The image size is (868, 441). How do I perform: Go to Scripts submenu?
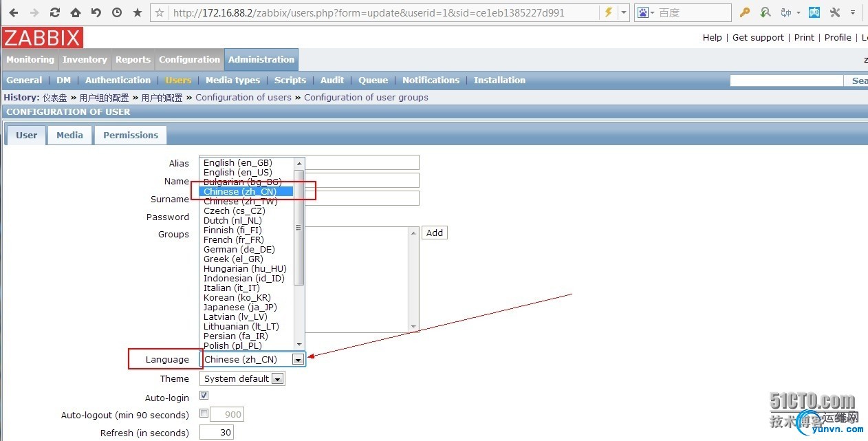pos(290,80)
